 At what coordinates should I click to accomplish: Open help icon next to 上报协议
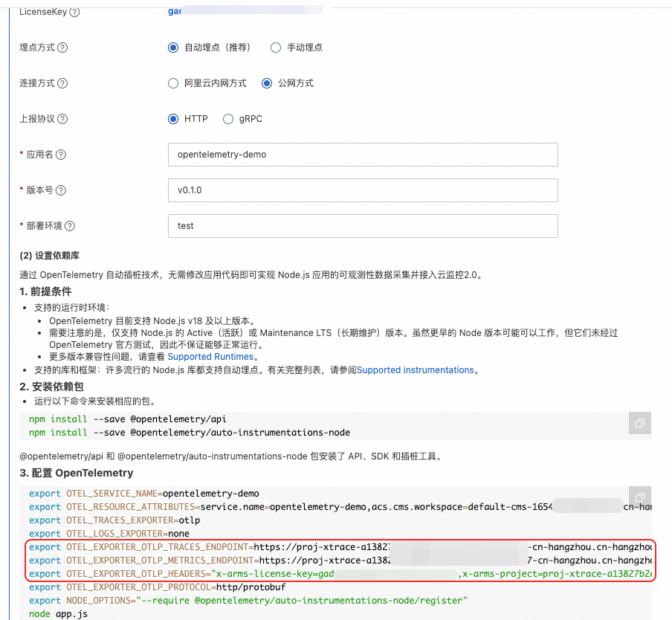[62, 119]
